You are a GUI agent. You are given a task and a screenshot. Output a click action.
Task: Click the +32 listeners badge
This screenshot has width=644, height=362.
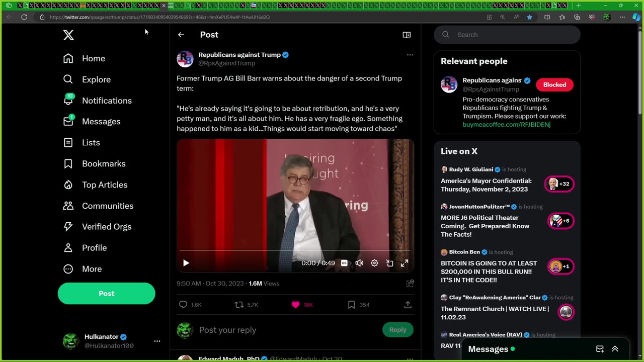559,184
